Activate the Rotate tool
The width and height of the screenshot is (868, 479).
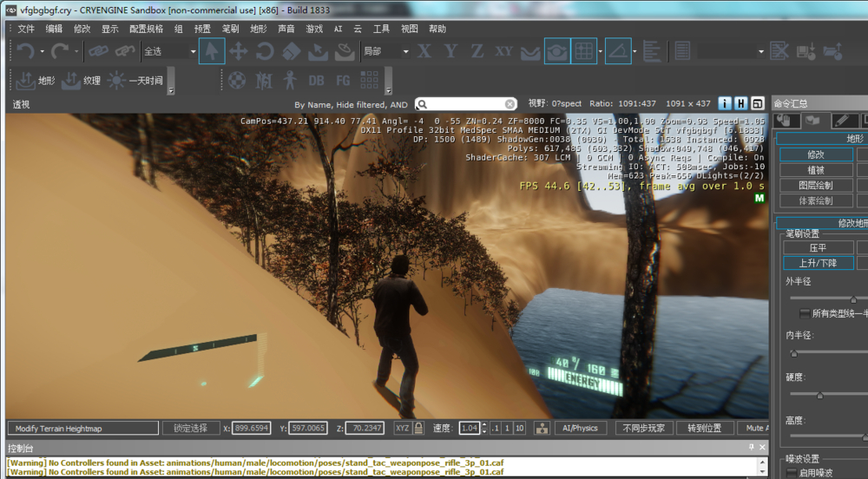[x=265, y=52]
